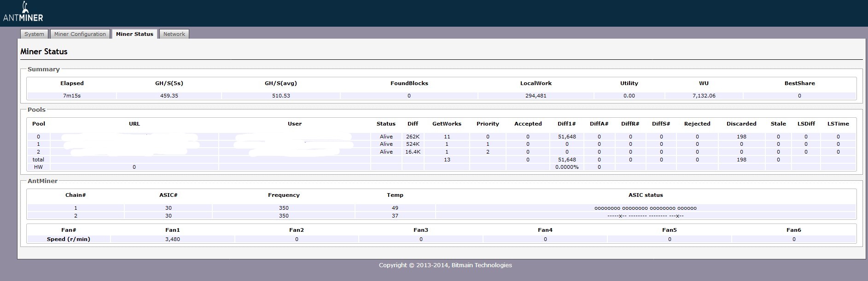The height and width of the screenshot is (281, 868).
Task: Click the Diff value 524K
Action: (413, 144)
